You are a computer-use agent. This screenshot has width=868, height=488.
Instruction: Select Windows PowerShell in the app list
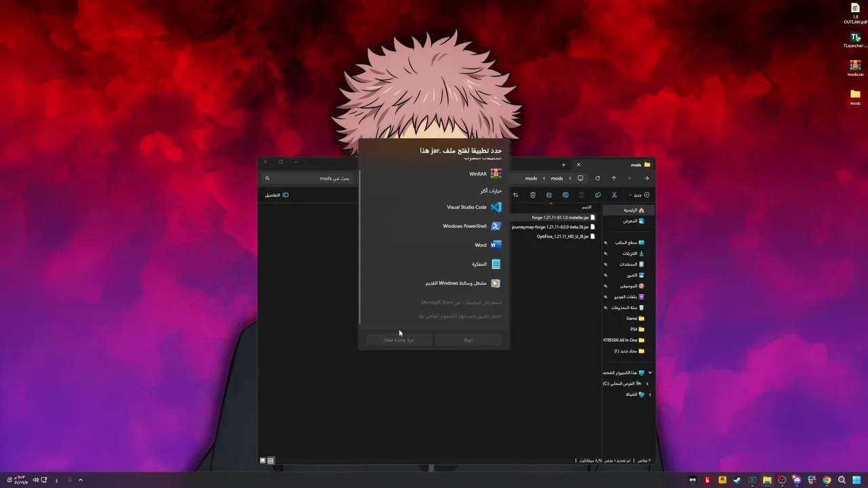[x=434, y=226]
